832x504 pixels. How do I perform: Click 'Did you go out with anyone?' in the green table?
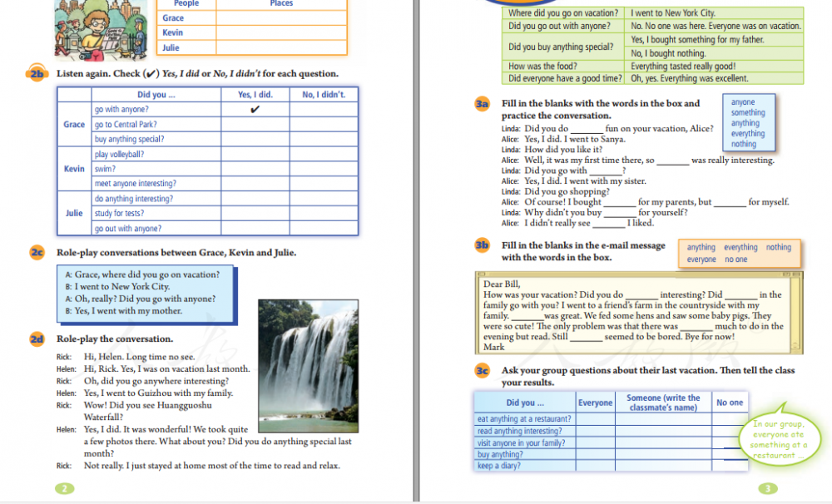pos(559,26)
